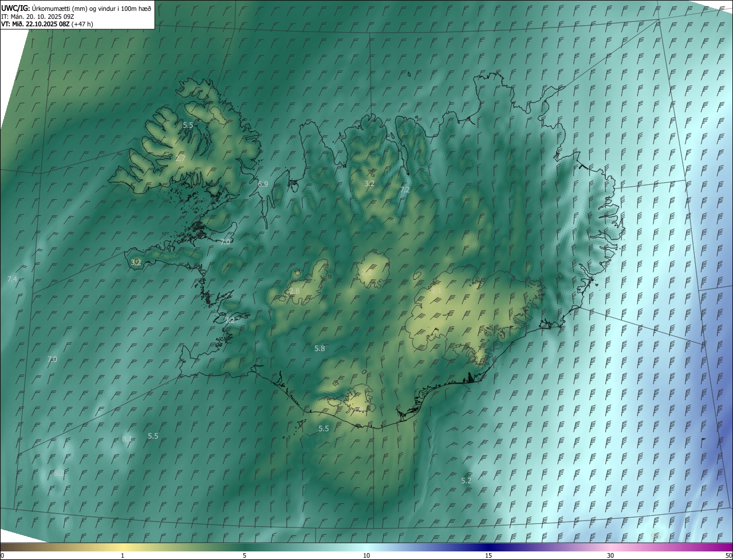
Task: Click the 'VT: Mið. 22.10.2025 08Z (+47 h)' line
Action: click(x=47, y=24)
